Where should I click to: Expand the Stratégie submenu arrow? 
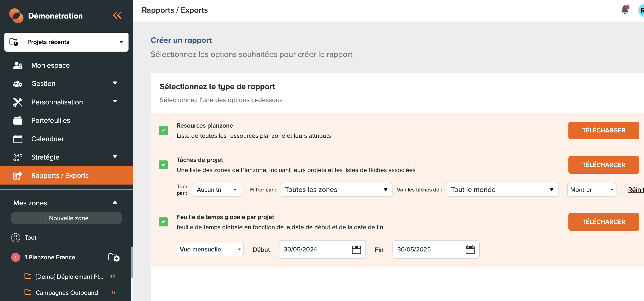[115, 157]
